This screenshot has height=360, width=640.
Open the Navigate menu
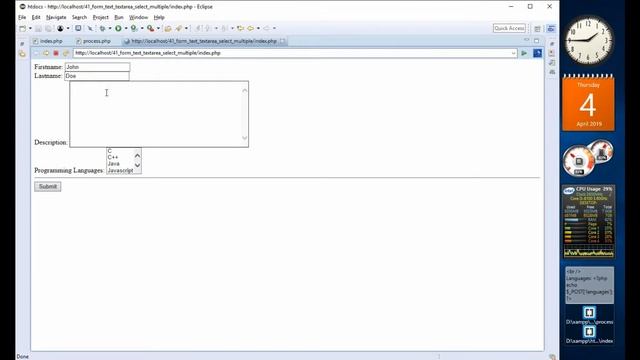click(56, 18)
